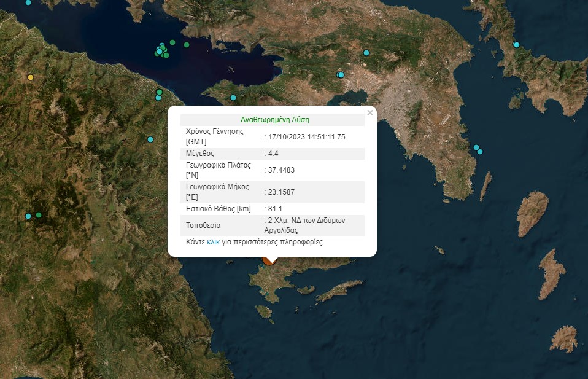
Task: Select a cyan marker on the far-left coast
Action: (28, 216)
